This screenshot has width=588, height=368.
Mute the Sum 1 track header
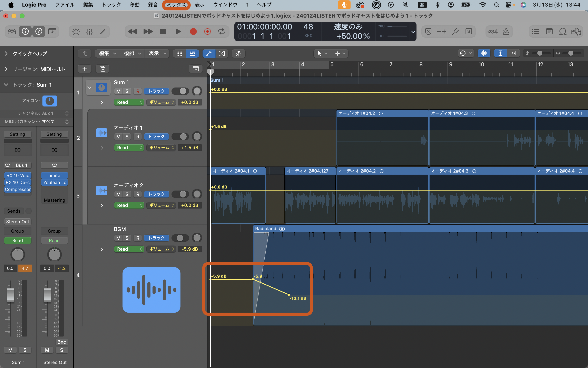tap(118, 91)
